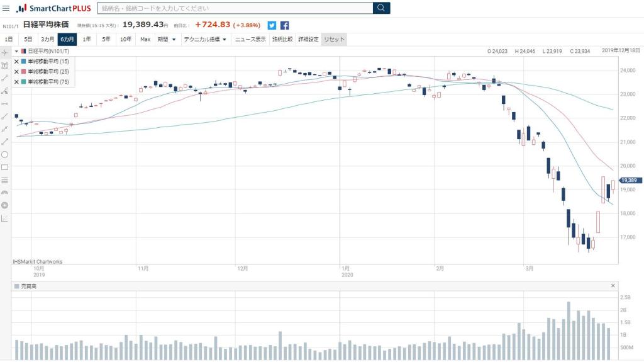The image size is (644, 362).
Task: Open the テクニカル指標 dropdown
Action: [204, 39]
